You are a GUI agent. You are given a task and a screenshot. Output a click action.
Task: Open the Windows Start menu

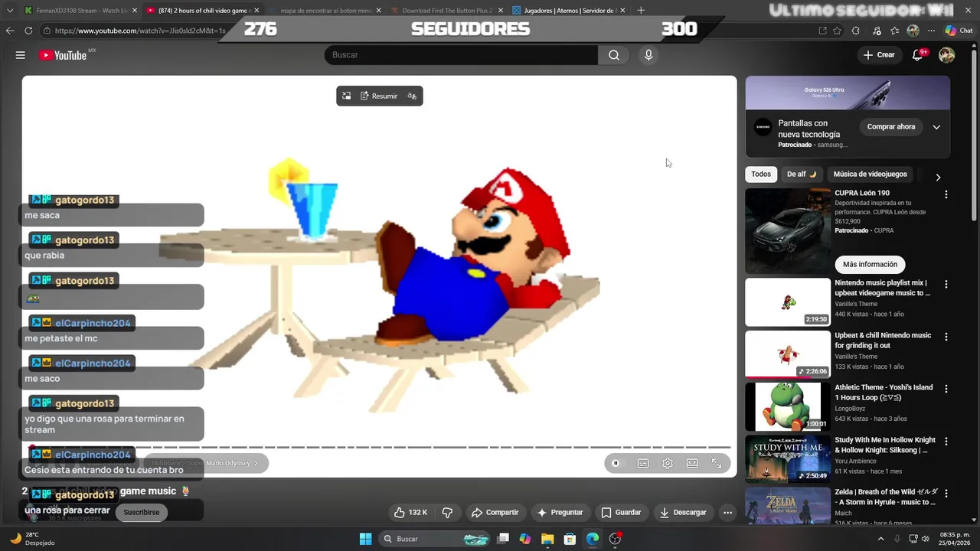click(365, 539)
